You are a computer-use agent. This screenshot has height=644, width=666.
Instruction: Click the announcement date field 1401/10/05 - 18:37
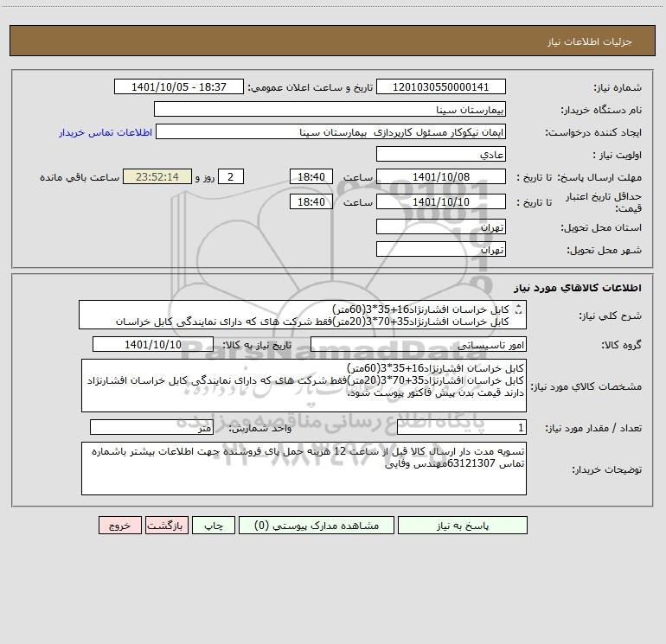tap(179, 86)
